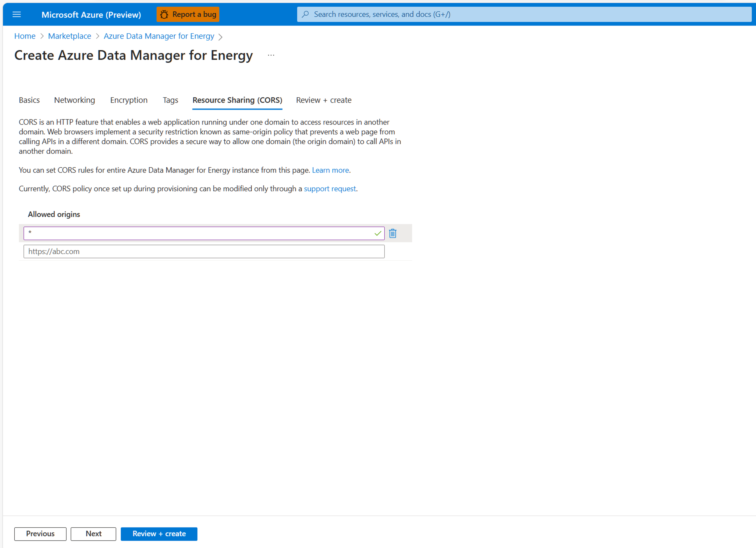Click the search magnifier icon
This screenshot has height=548, width=756.
(305, 14)
